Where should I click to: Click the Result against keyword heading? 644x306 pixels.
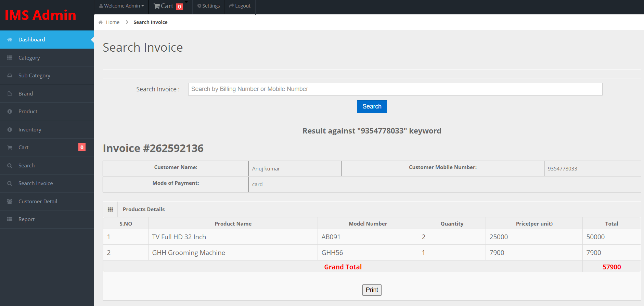(x=372, y=131)
